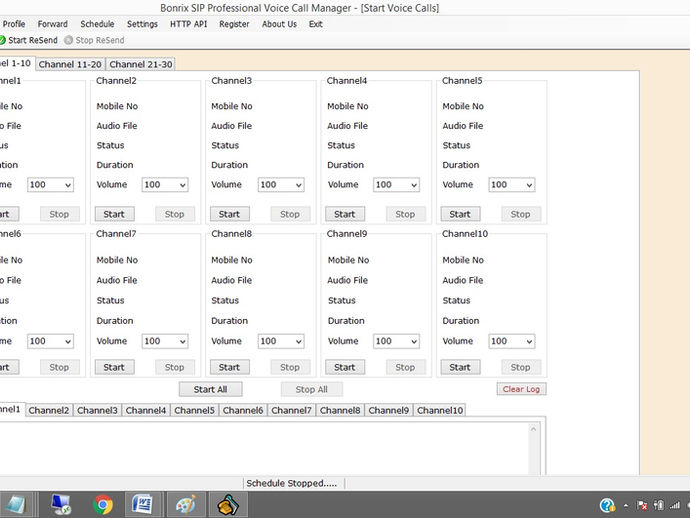Click Stop All button
The image size is (690, 518).
coord(312,389)
